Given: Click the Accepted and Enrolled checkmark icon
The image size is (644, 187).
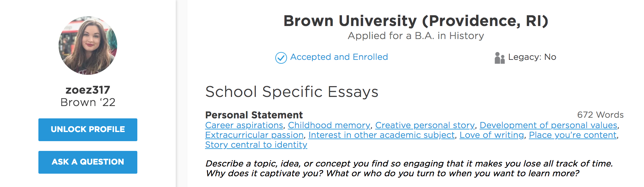Looking at the screenshot, I should click(281, 58).
